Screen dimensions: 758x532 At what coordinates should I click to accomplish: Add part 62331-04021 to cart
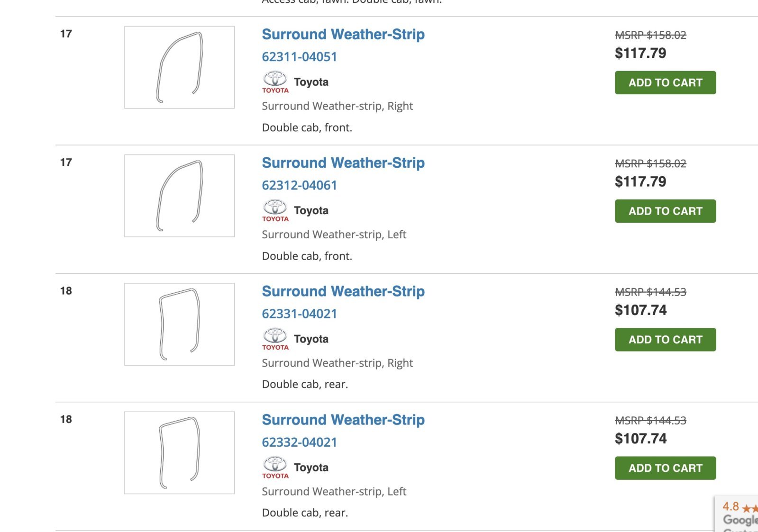point(665,340)
